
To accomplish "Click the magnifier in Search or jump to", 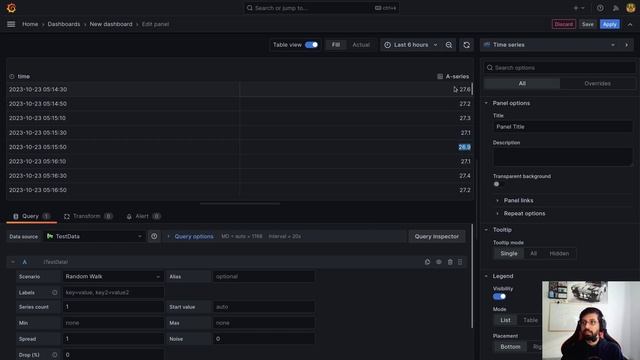I will click(x=249, y=8).
